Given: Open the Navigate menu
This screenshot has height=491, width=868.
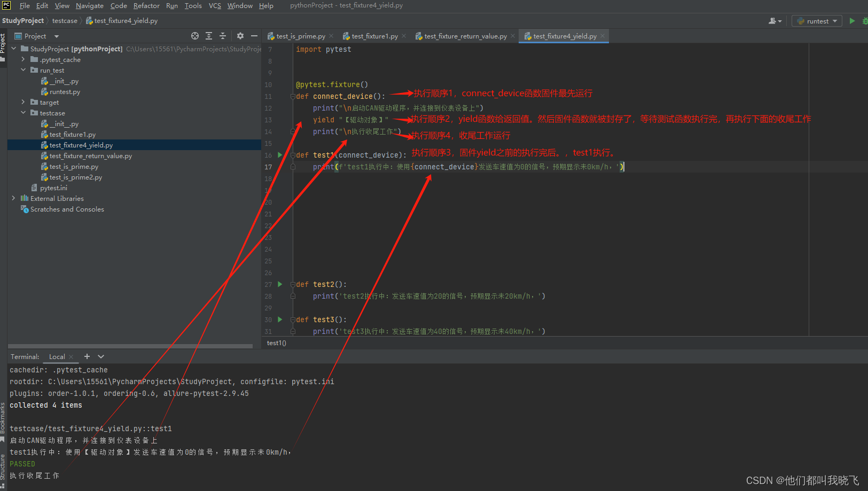Looking at the screenshot, I should [x=90, y=5].
